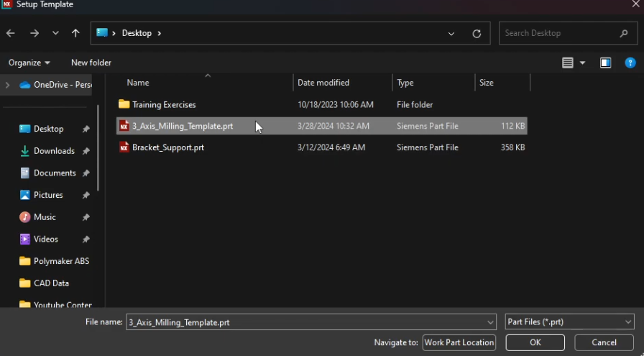Screen dimensions: 644x356
Task: Open Downloads in the navigation pane
Action: 54,151
